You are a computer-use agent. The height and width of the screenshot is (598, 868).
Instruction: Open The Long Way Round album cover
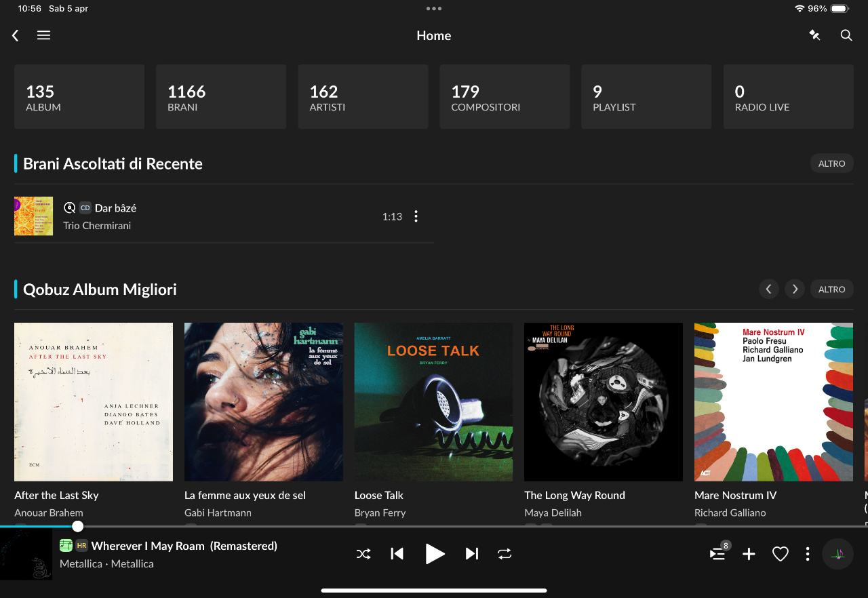click(604, 402)
